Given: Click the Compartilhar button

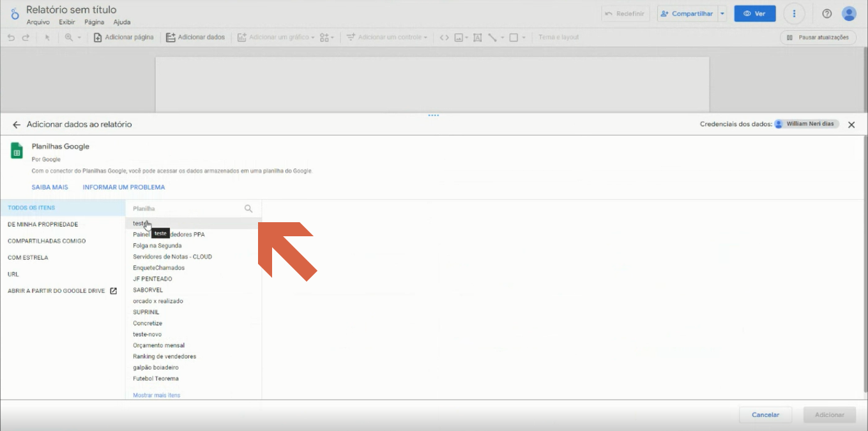Looking at the screenshot, I should pos(687,13).
